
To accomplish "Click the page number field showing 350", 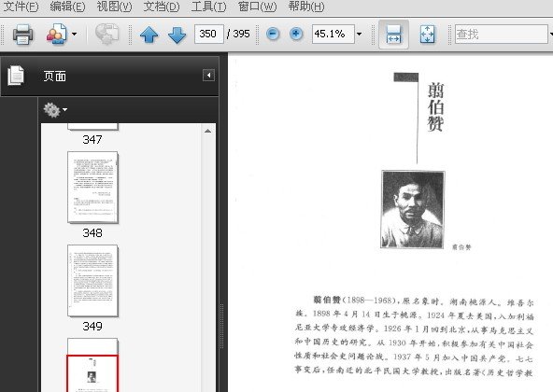I will pyautogui.click(x=209, y=34).
